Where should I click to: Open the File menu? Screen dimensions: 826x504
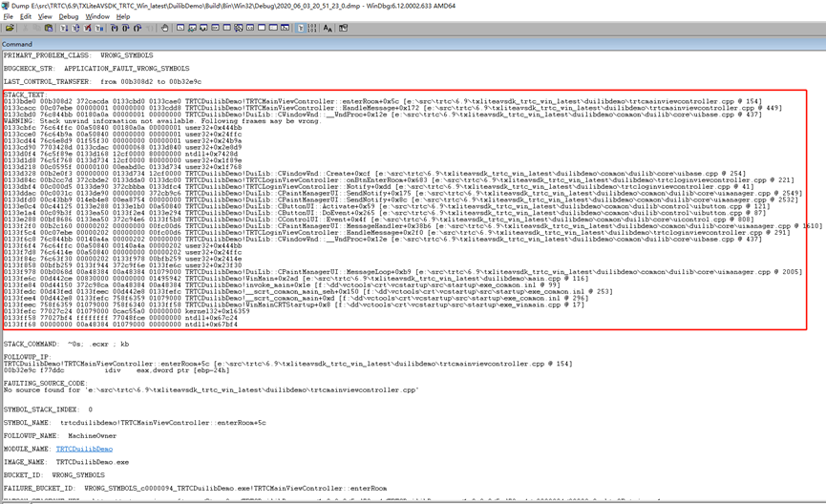[8, 16]
